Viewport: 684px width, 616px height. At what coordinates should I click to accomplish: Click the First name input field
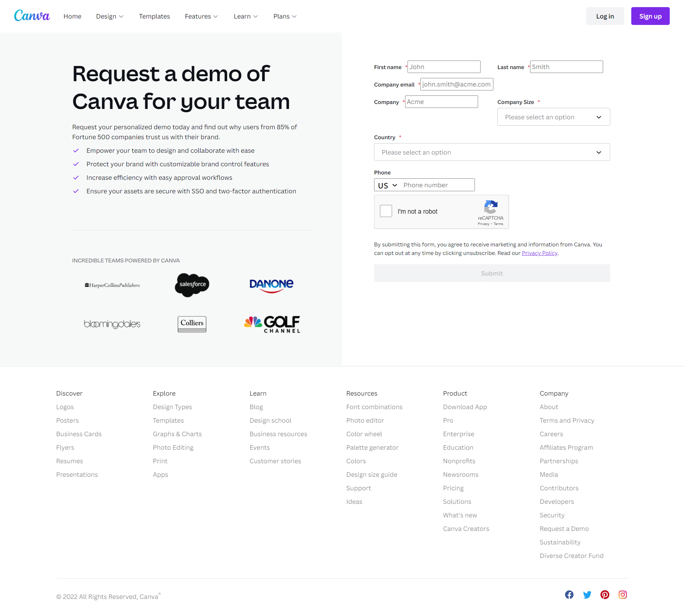coord(443,67)
